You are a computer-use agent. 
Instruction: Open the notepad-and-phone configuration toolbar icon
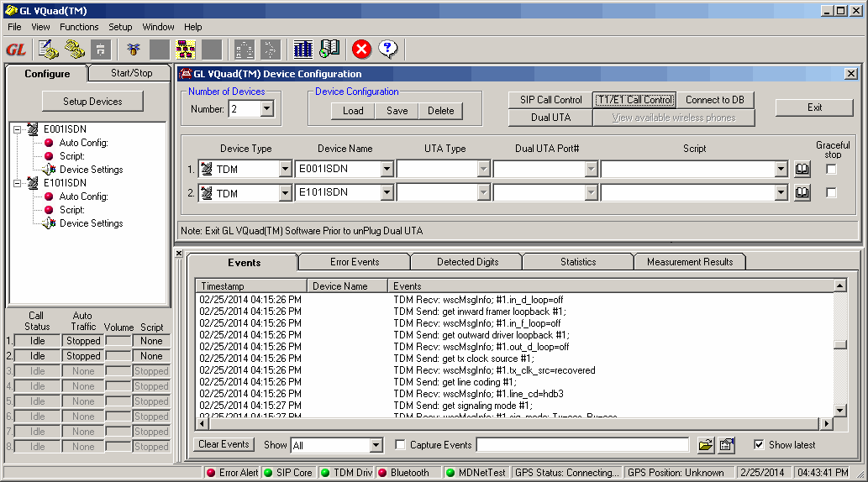[x=49, y=50]
